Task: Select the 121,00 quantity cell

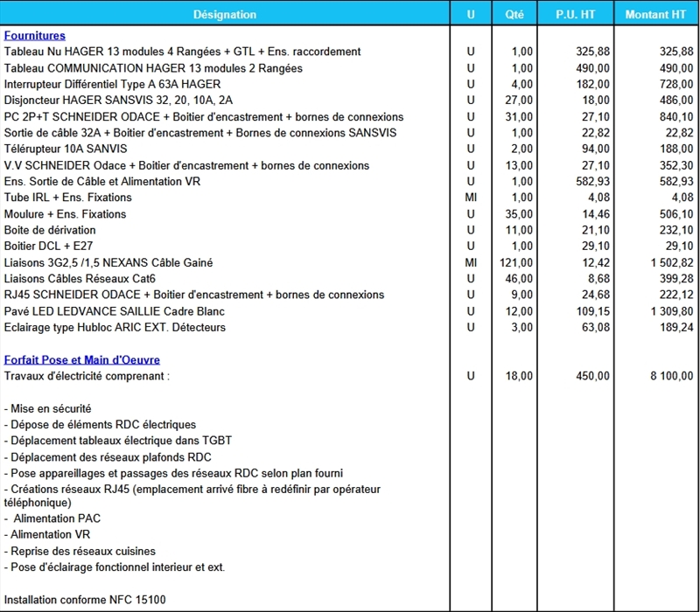Action: pos(515,263)
